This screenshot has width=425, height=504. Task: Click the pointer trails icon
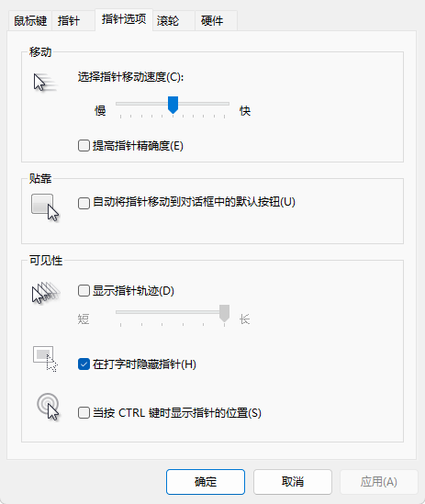click(x=46, y=292)
